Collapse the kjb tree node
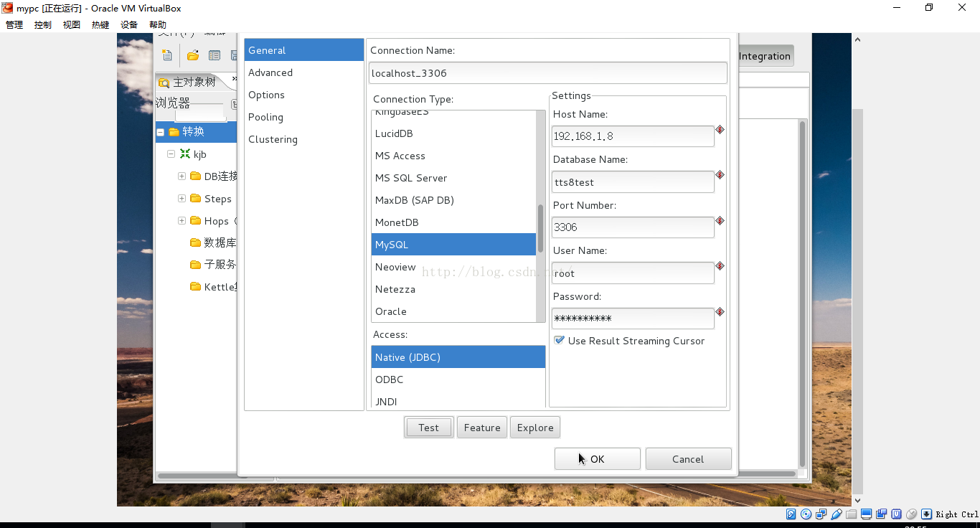Image resolution: width=980 pixels, height=528 pixels. tap(171, 154)
